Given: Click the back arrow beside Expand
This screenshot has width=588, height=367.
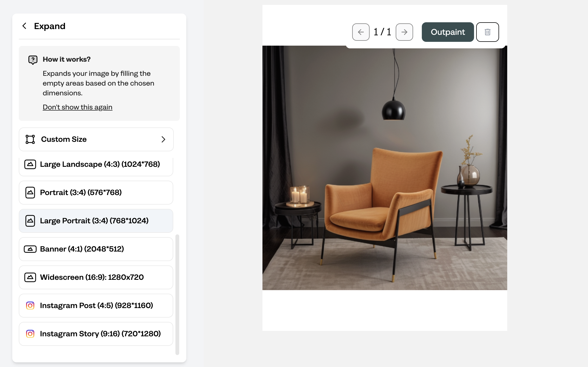Looking at the screenshot, I should (x=24, y=26).
